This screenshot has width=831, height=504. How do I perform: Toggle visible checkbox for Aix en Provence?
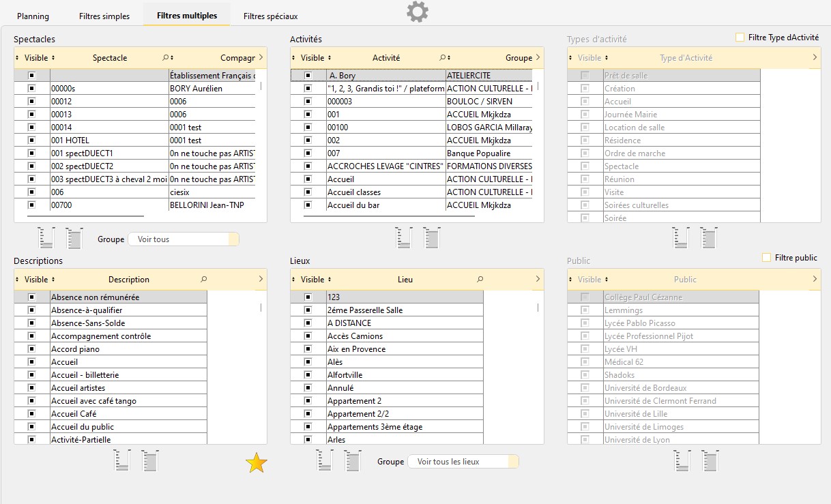(308, 349)
